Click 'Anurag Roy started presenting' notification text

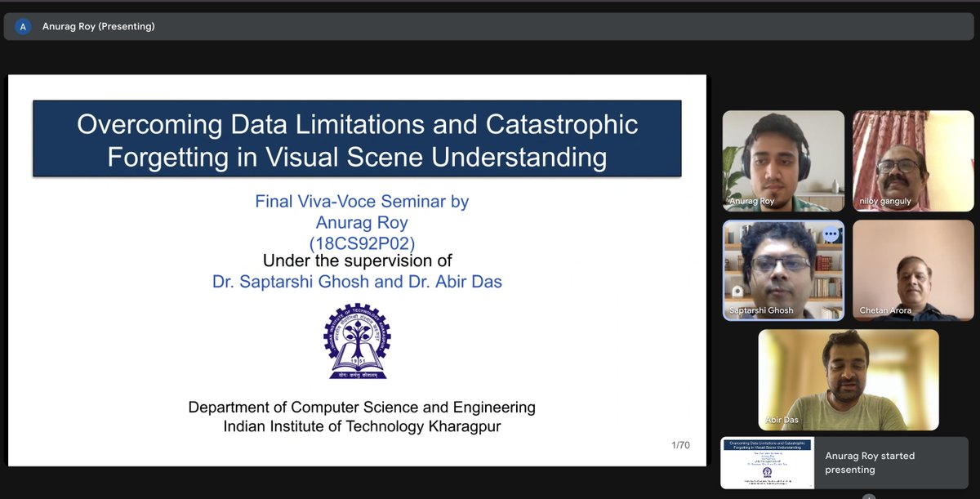870,462
